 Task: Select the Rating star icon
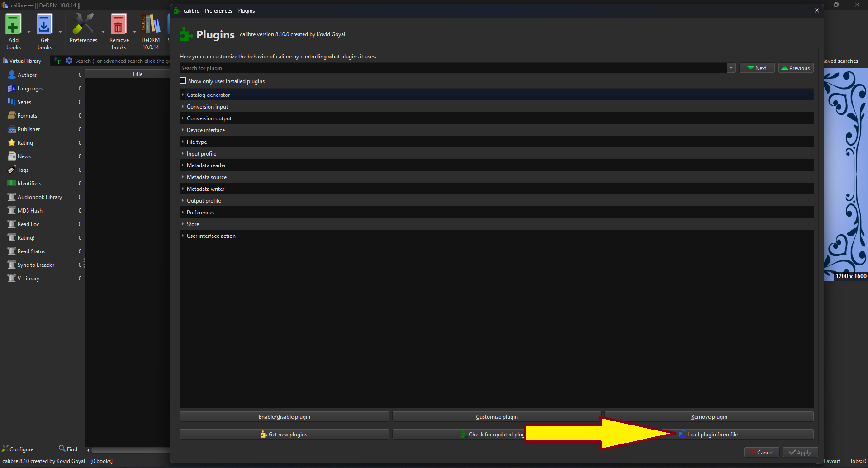pyautogui.click(x=12, y=143)
